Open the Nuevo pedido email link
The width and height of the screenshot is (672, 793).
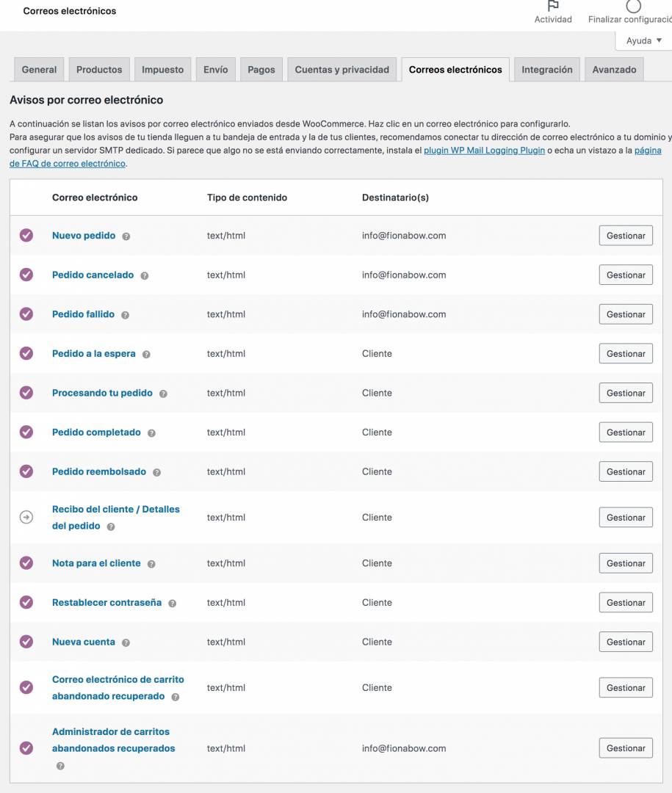pos(84,235)
